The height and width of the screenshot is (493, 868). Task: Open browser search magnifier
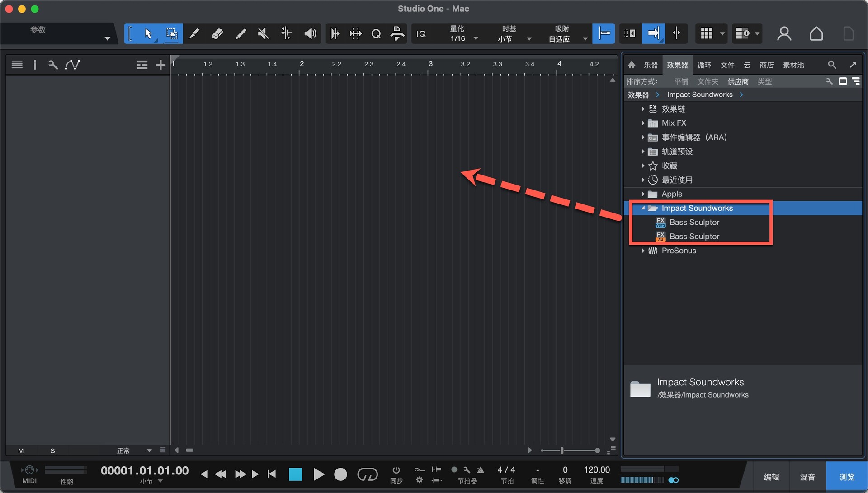[832, 65]
